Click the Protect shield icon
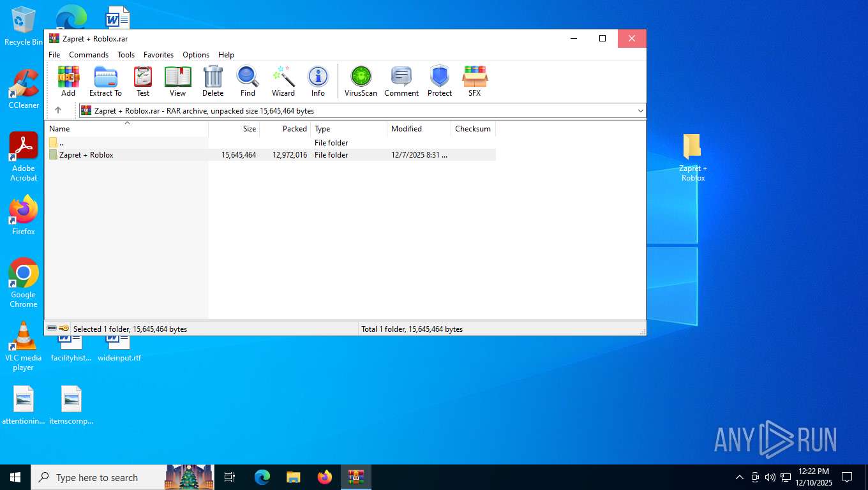The image size is (868, 490). click(x=440, y=81)
